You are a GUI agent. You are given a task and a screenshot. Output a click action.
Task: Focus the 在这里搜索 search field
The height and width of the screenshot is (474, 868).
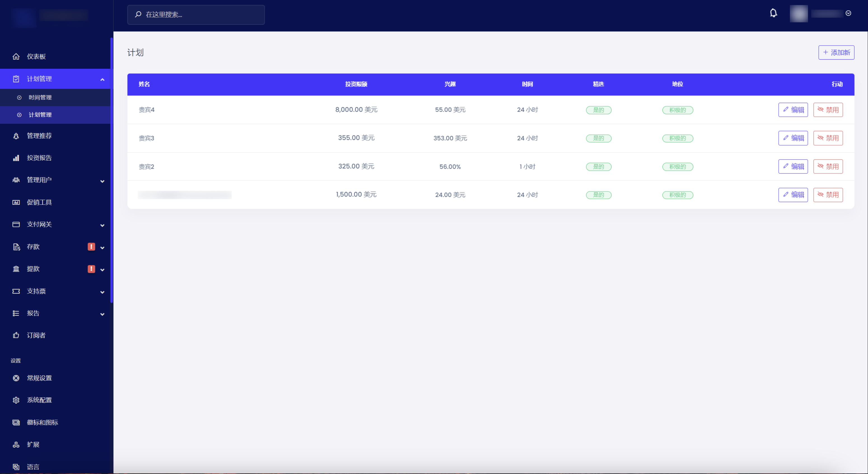pyautogui.click(x=196, y=15)
